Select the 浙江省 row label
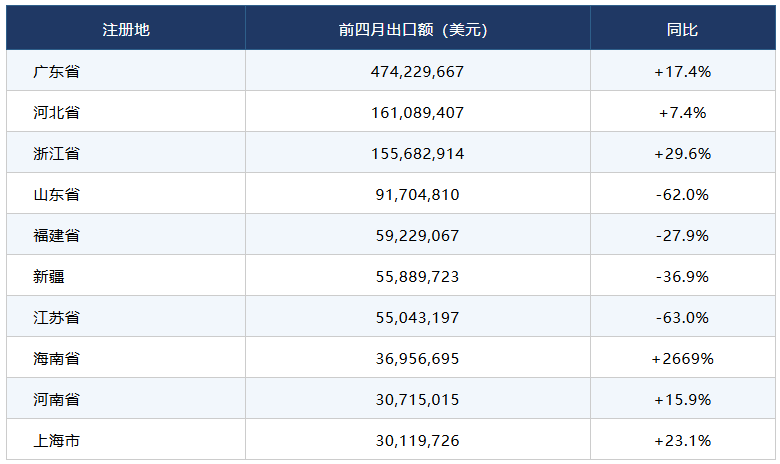 (x=57, y=154)
